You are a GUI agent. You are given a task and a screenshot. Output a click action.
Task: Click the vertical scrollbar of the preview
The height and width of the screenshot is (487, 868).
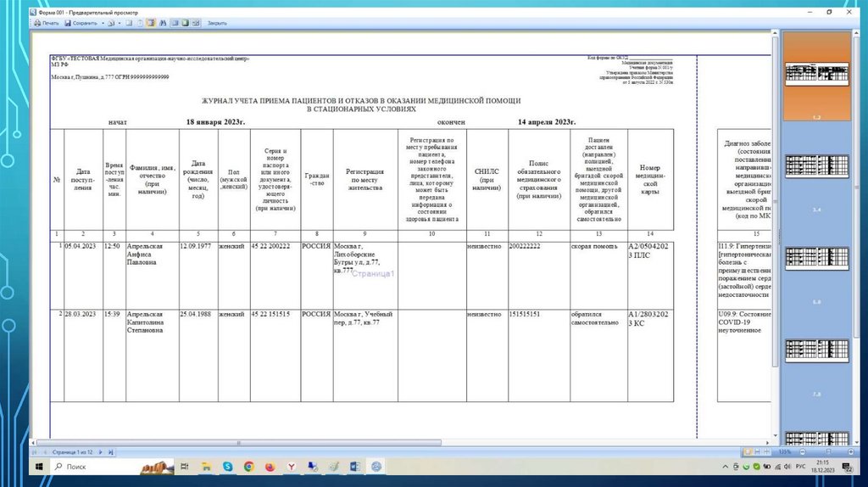775,202
